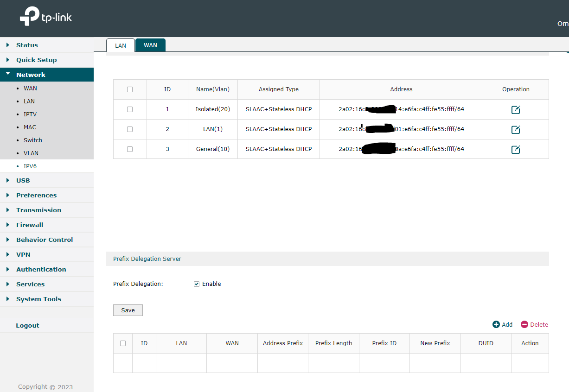Check the Isolated(20) row checkbox

(x=130, y=109)
